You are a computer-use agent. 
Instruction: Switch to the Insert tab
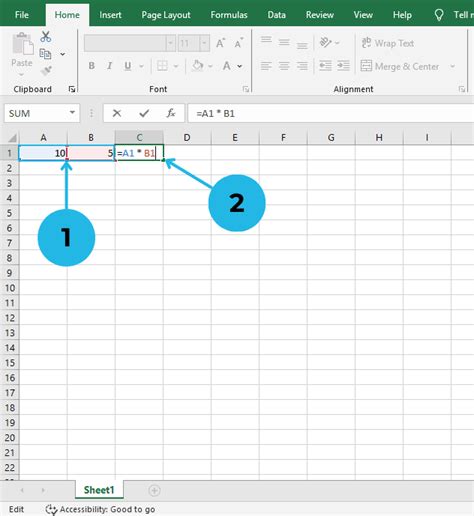[110, 15]
